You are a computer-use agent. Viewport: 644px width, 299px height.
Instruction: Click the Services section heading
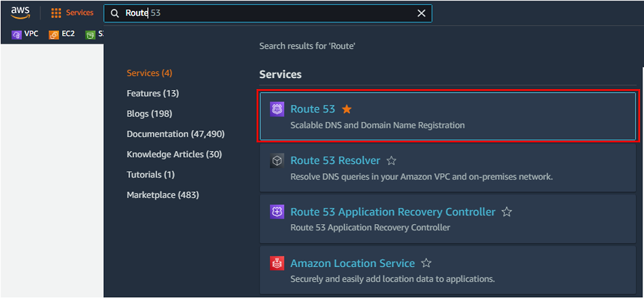click(x=280, y=74)
